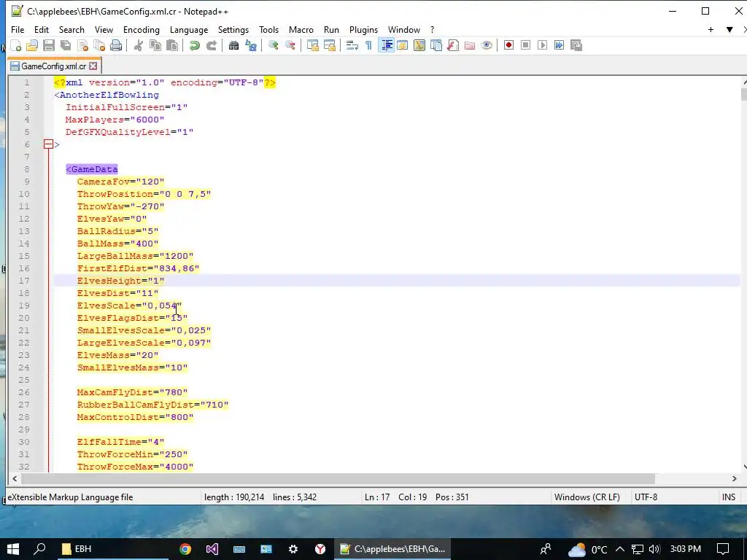The width and height of the screenshot is (747, 560).
Task: Toggle synchronized vertical scrolling icon
Action: (x=312, y=45)
